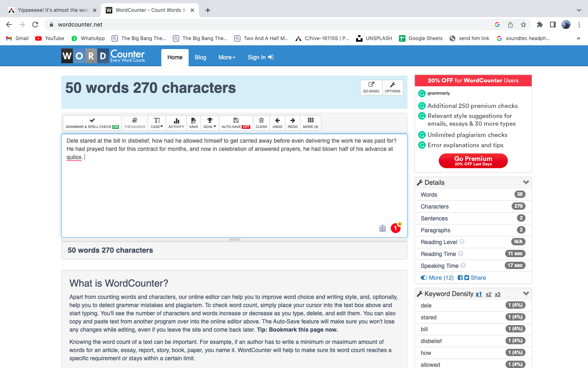Click the Undo arrow button
588x368 pixels.
pos(277,123)
